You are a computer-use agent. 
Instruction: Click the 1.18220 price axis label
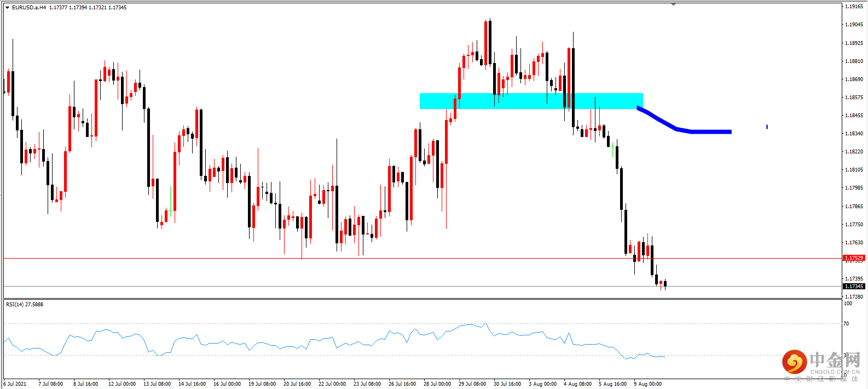click(854, 151)
